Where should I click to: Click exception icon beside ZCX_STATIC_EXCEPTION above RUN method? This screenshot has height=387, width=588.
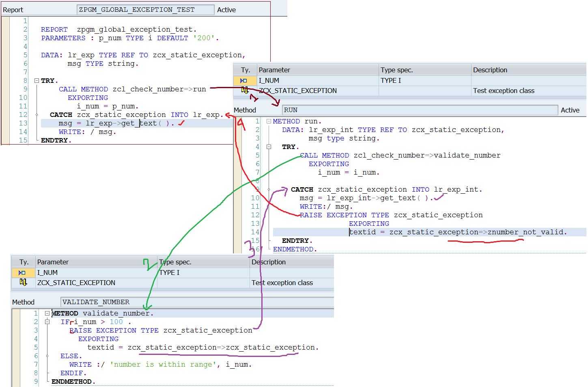click(x=245, y=90)
